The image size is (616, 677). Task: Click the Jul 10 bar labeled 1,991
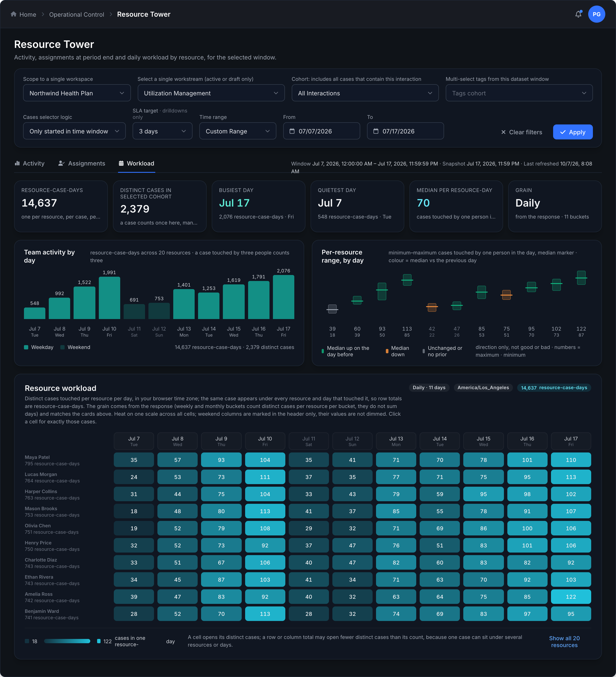109,298
